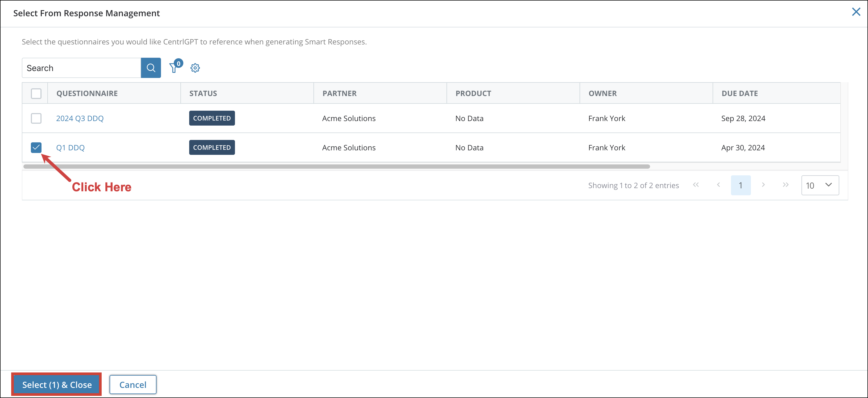Click Frank York in 2024 Q3 DDQ row
868x398 pixels.
(x=606, y=118)
